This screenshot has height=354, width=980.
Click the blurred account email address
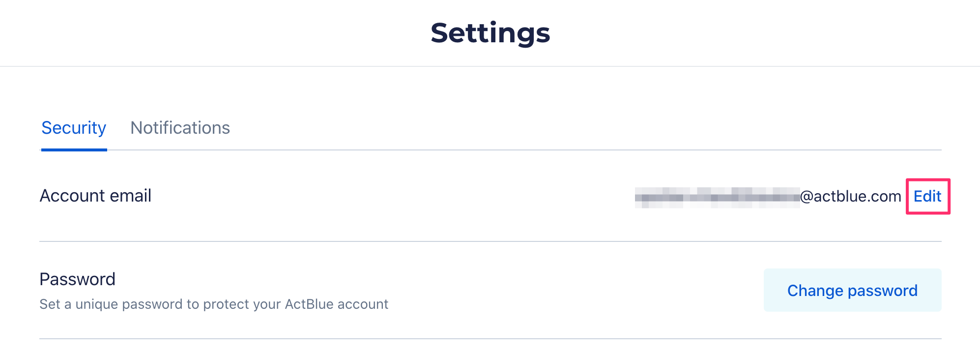click(717, 197)
